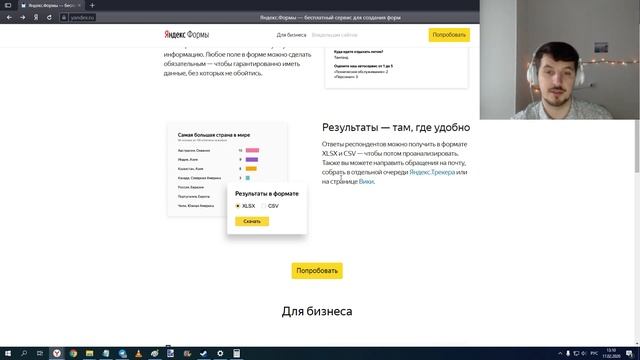The width and height of the screenshot is (640, 360).
Task: Open File Explorer from the taskbar
Action: click(x=89, y=353)
